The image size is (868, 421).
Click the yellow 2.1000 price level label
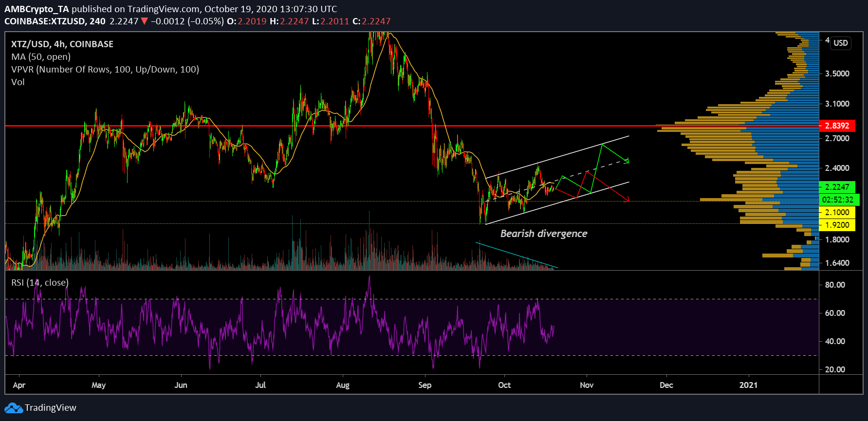click(x=837, y=212)
